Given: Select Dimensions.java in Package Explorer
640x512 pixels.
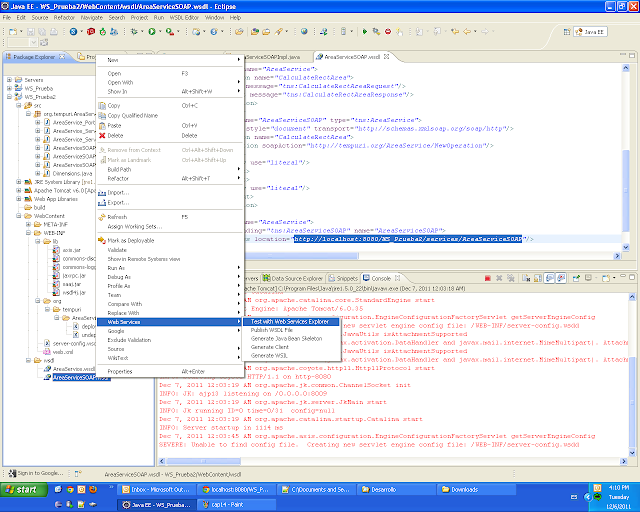Looking at the screenshot, I should point(68,173).
